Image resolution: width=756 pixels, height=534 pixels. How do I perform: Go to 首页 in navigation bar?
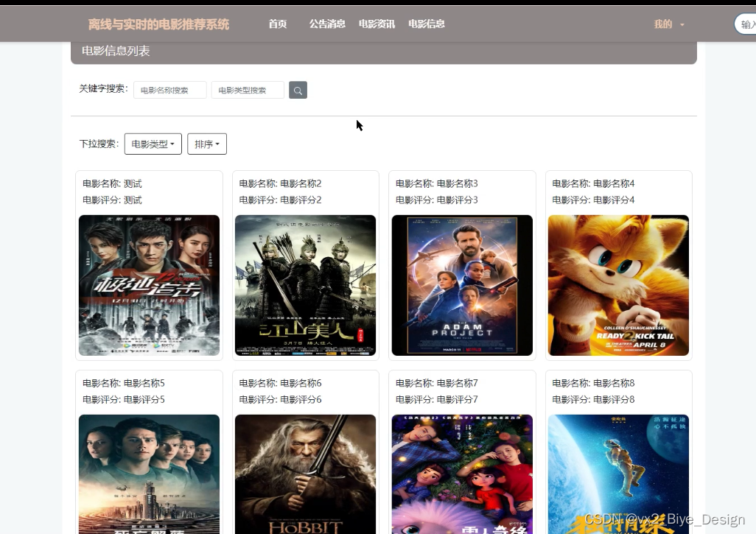coord(278,24)
